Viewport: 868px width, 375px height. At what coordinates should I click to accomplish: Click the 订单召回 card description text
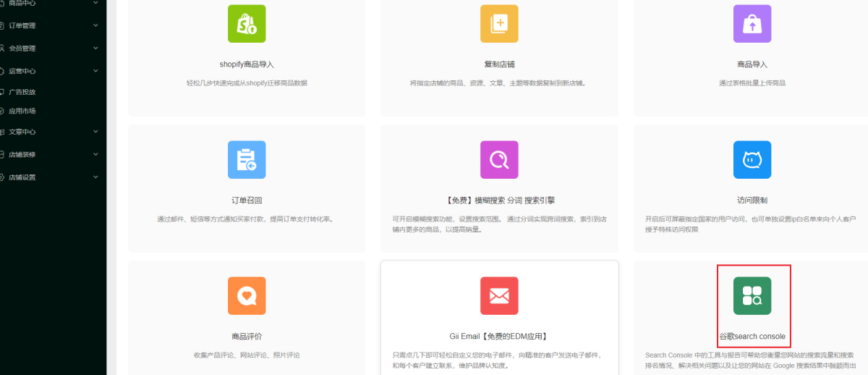click(247, 219)
